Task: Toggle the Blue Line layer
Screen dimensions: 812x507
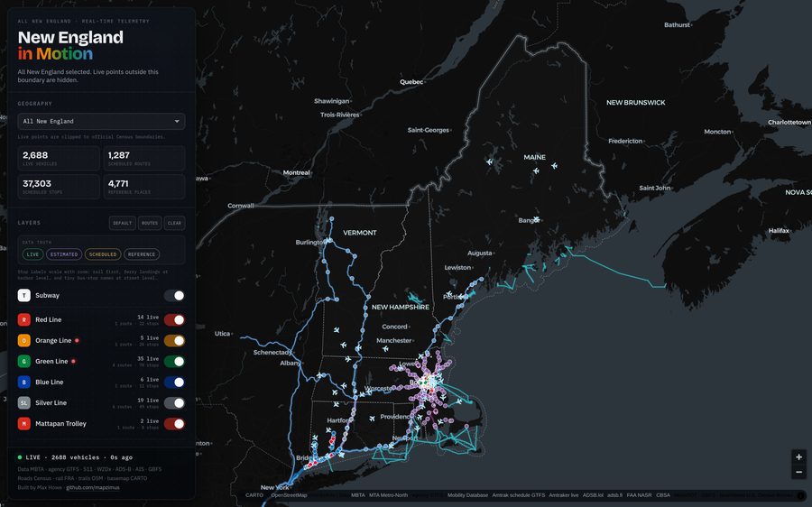Action: click(174, 382)
